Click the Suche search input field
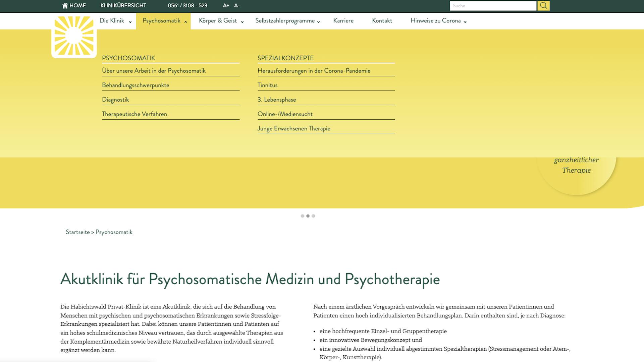Viewport: 644px width, 362px height. [493, 6]
